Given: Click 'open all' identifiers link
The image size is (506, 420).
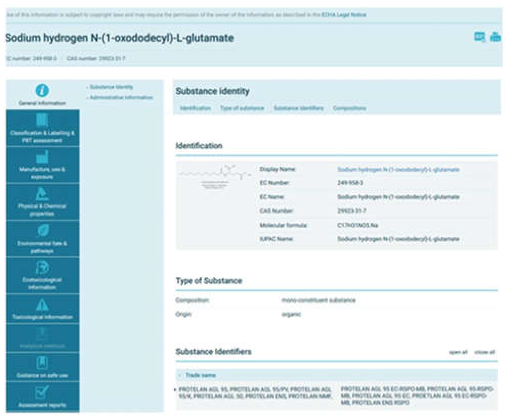Looking at the screenshot, I should click(458, 352).
